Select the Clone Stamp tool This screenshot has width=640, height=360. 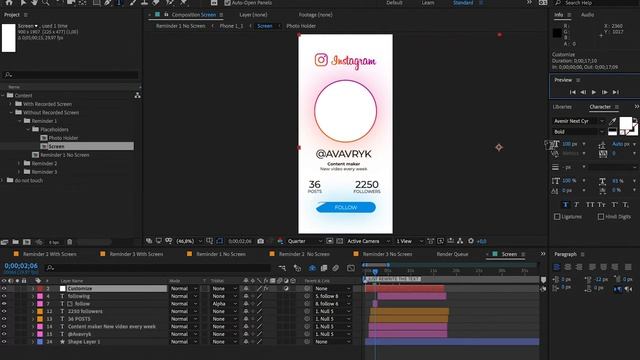pyautogui.click(x=144, y=2)
